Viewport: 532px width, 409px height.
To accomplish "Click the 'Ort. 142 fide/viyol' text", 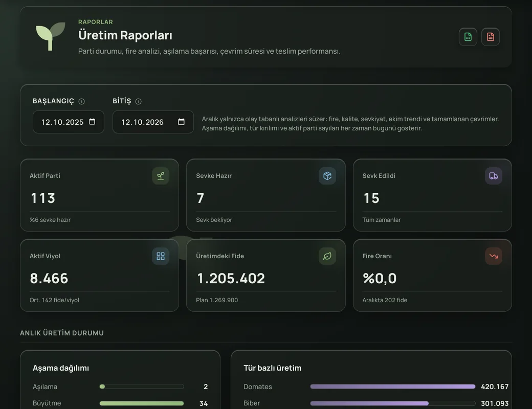I will [54, 300].
